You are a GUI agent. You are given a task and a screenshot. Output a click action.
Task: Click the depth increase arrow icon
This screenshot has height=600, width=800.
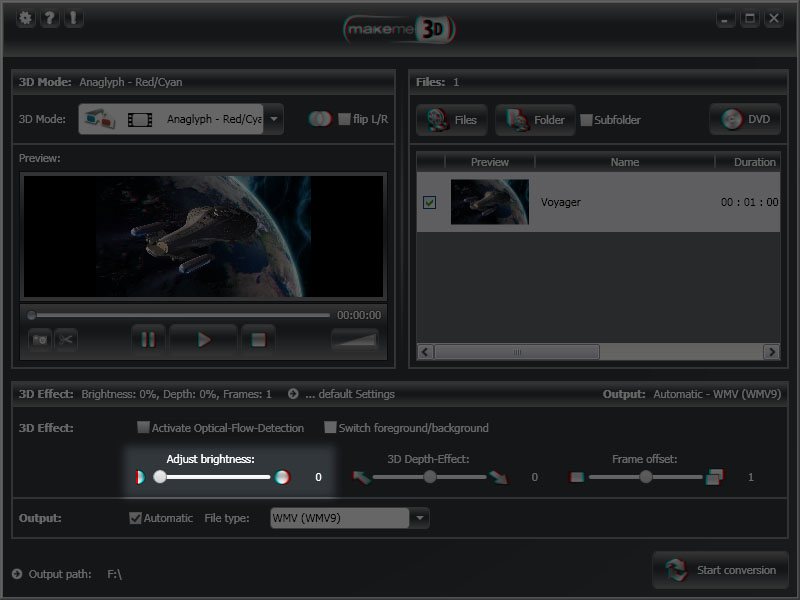(498, 477)
